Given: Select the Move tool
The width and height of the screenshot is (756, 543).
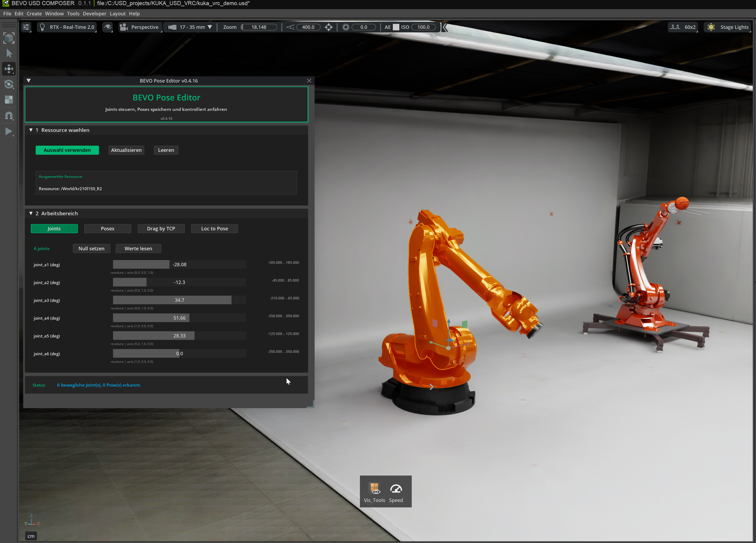Looking at the screenshot, I should [x=9, y=69].
